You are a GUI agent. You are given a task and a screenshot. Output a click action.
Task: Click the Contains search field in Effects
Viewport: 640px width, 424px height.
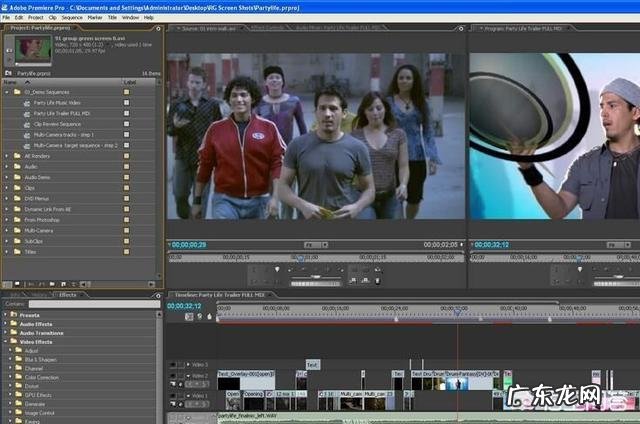pos(95,304)
